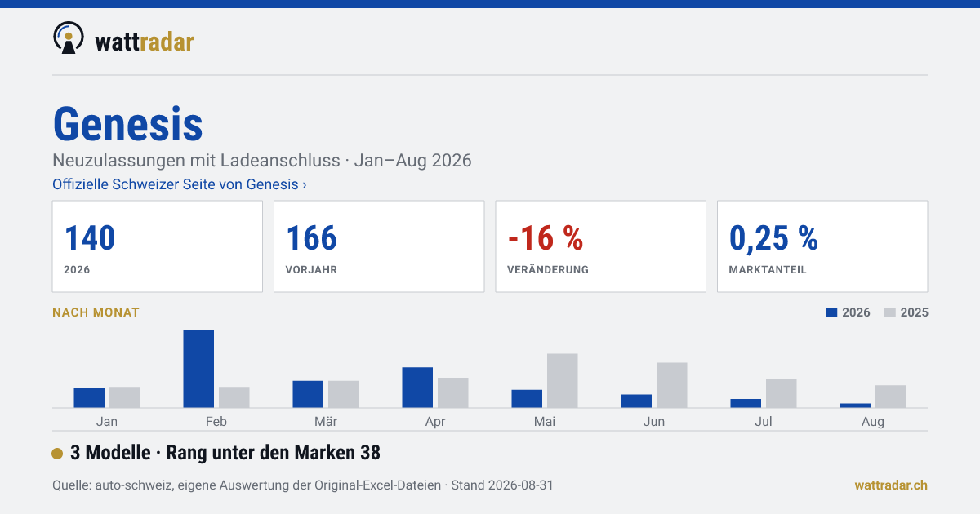The height and width of the screenshot is (514, 980).
Task: Click the gold bullet before 3 Modelle
Action: click(x=57, y=454)
